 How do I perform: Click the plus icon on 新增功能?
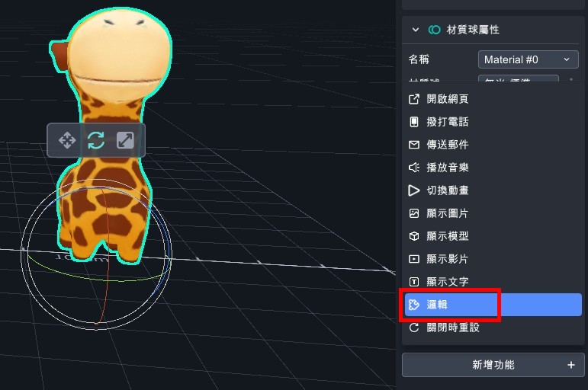click(x=570, y=365)
